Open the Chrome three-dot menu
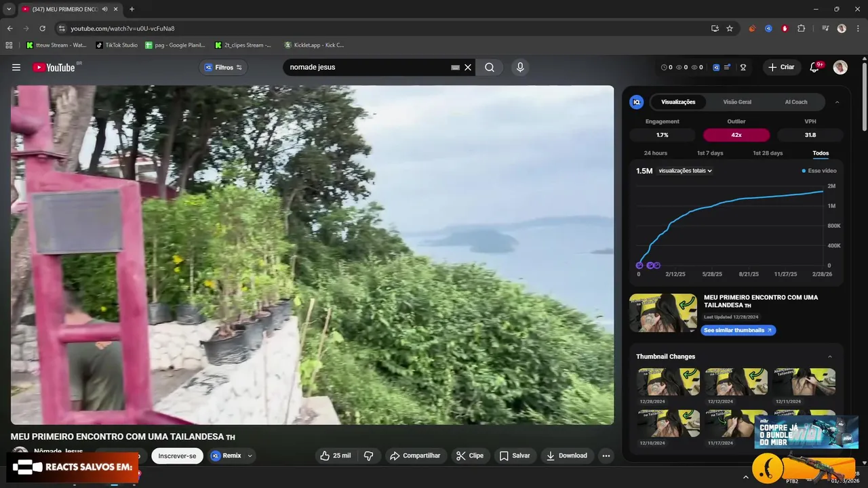Viewport: 868px width, 488px height. tap(857, 28)
